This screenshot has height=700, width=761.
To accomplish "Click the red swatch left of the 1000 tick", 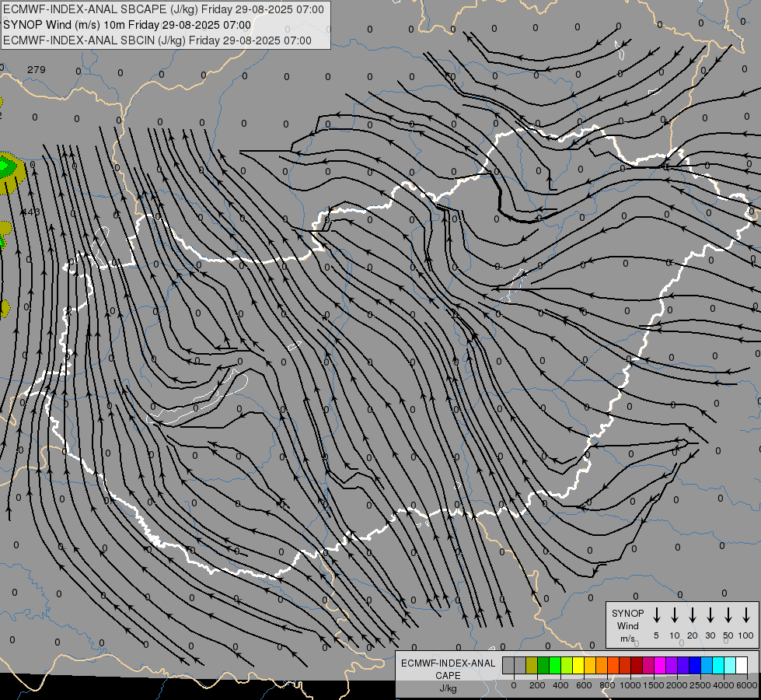I will (x=626, y=665).
